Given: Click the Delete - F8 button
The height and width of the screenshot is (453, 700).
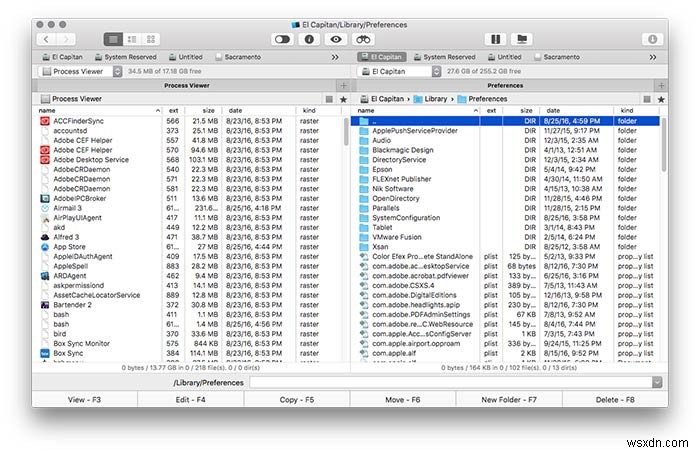Looking at the screenshot, I should coord(615,399).
